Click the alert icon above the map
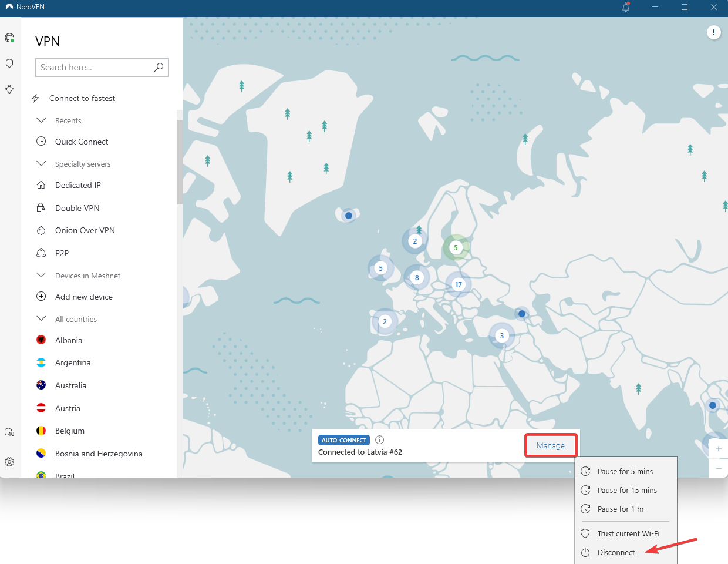This screenshot has width=728, height=564. point(714,32)
